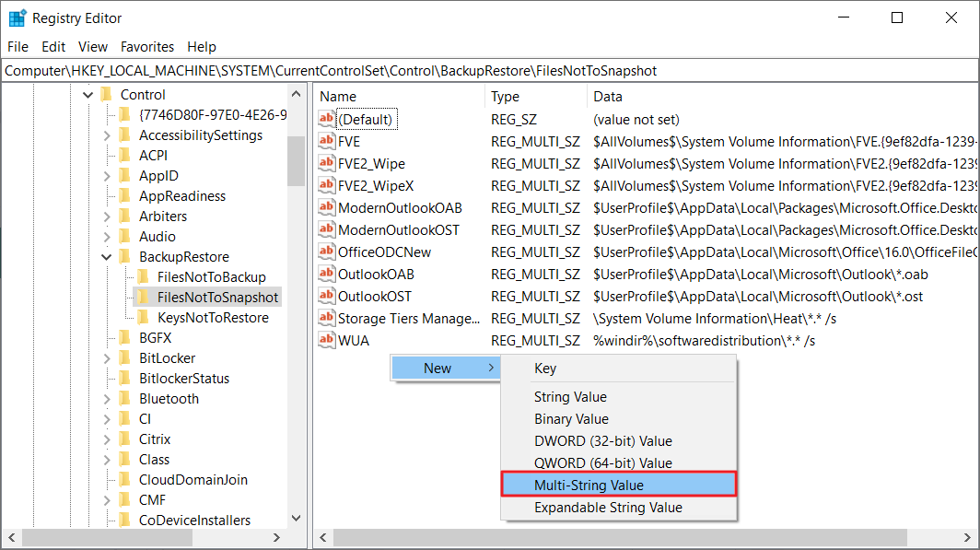Select the FVE registry value icon
Viewport: 980px width, 550px height.
point(327,141)
